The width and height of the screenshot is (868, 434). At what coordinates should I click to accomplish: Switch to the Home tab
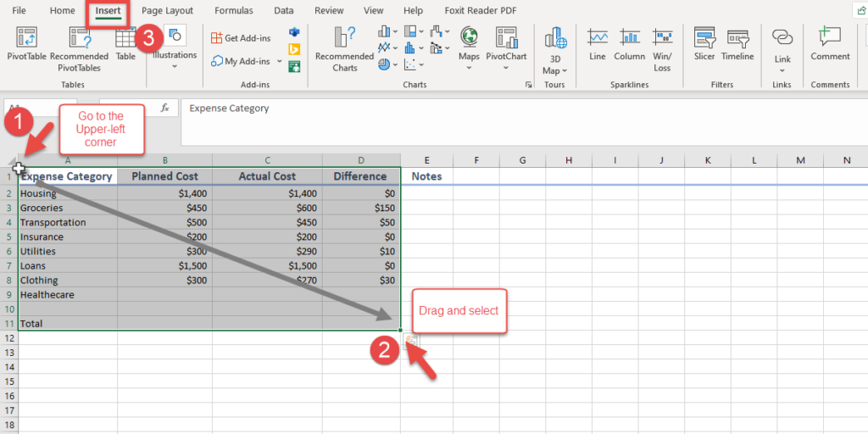point(62,10)
